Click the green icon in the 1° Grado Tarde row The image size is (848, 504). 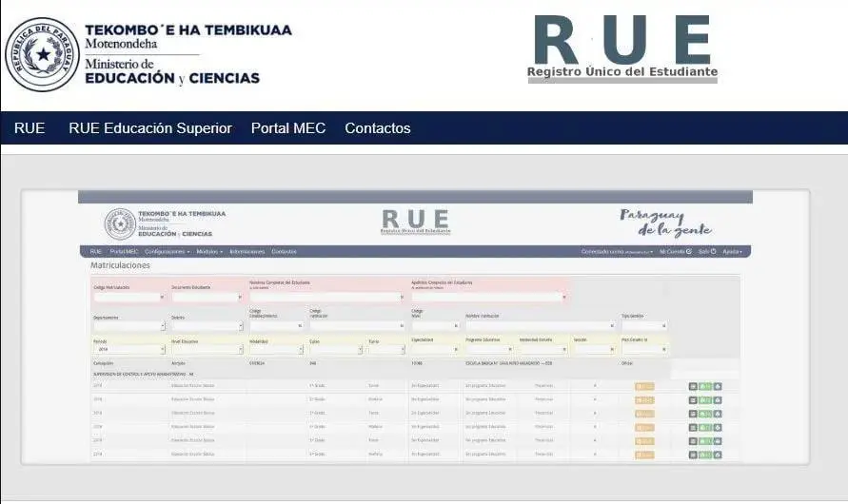click(x=705, y=386)
